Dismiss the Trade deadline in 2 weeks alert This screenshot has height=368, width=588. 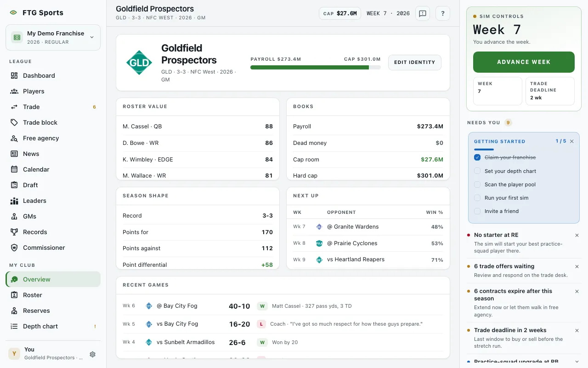[x=577, y=330]
